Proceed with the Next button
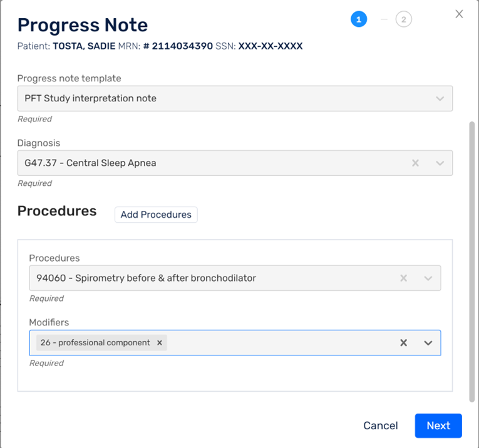 tap(438, 425)
